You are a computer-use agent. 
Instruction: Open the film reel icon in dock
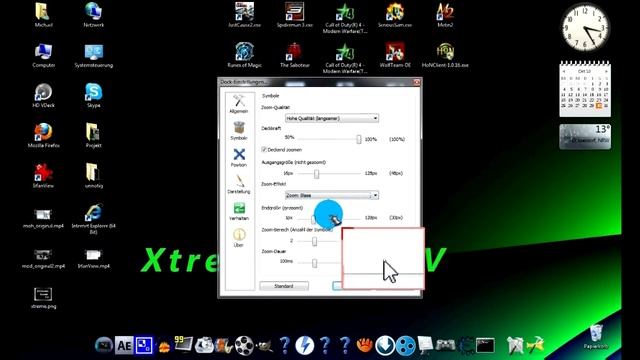pos(244,346)
